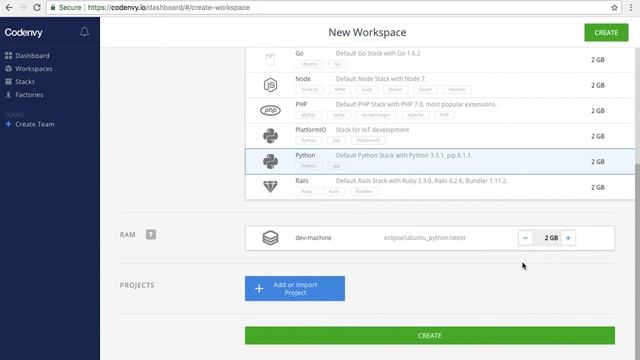Viewport: 640px width, 360px height.
Task: Go back with the browser back arrow
Action: click(x=9, y=7)
